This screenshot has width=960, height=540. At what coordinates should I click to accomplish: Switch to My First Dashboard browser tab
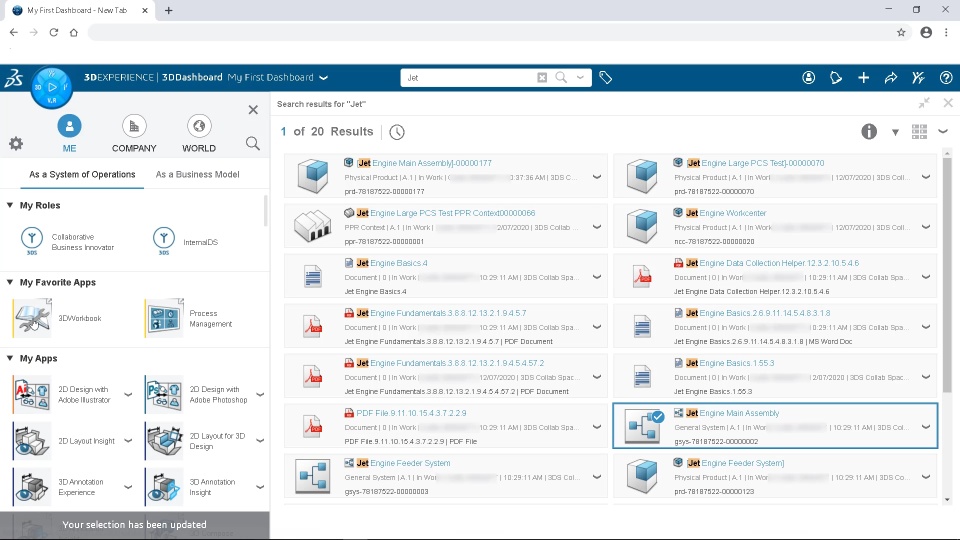[78, 10]
